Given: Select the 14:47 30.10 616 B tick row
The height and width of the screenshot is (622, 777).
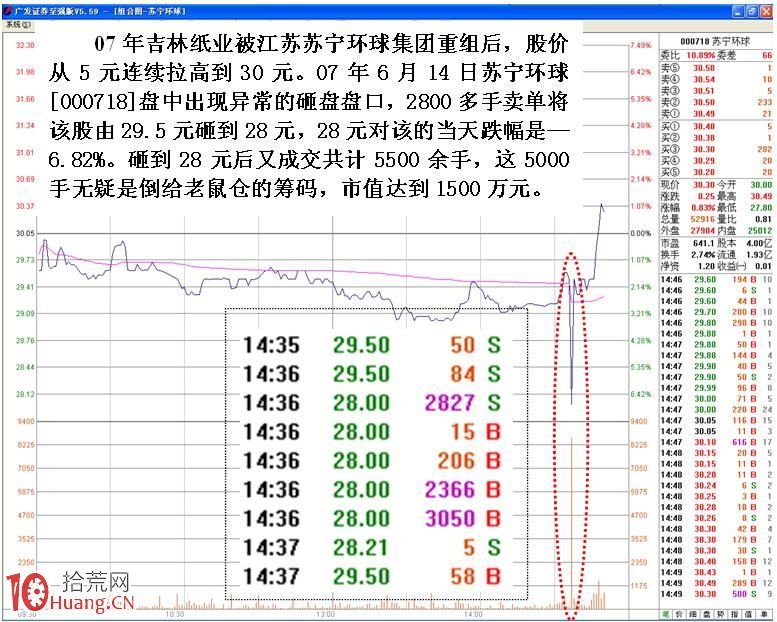Looking at the screenshot, I should 717,442.
